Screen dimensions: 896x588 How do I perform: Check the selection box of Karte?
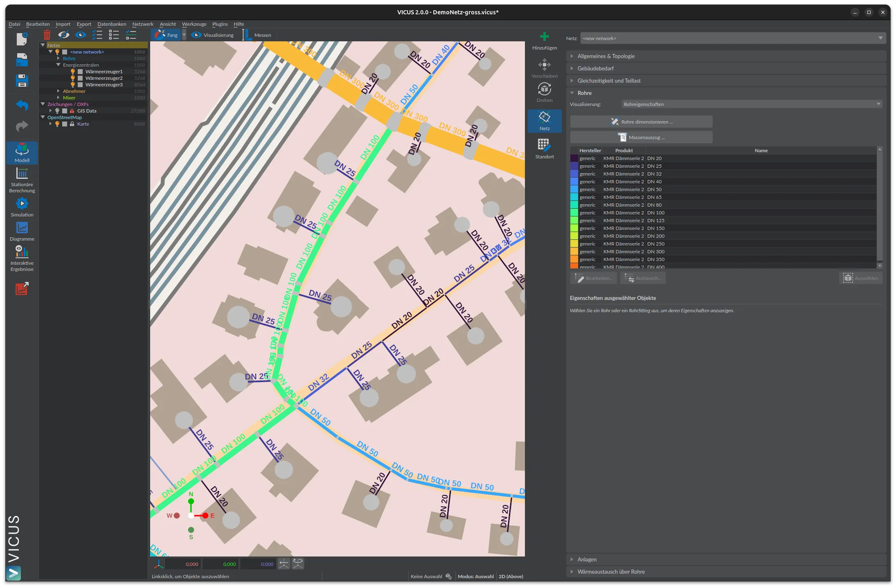pyautogui.click(x=65, y=124)
